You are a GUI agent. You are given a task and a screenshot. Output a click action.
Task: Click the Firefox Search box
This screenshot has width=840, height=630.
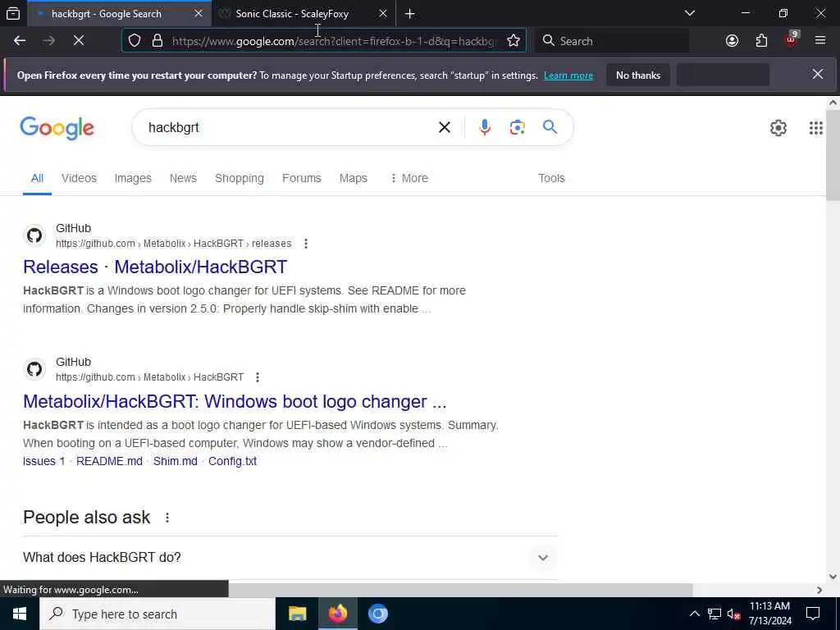tap(612, 41)
